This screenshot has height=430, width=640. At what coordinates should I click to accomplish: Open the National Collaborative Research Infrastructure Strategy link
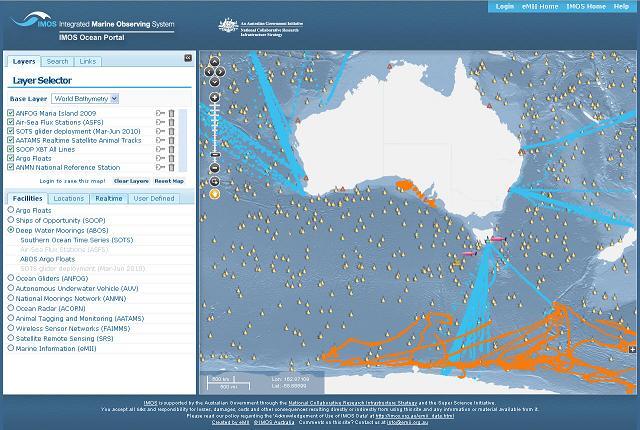coord(353,403)
